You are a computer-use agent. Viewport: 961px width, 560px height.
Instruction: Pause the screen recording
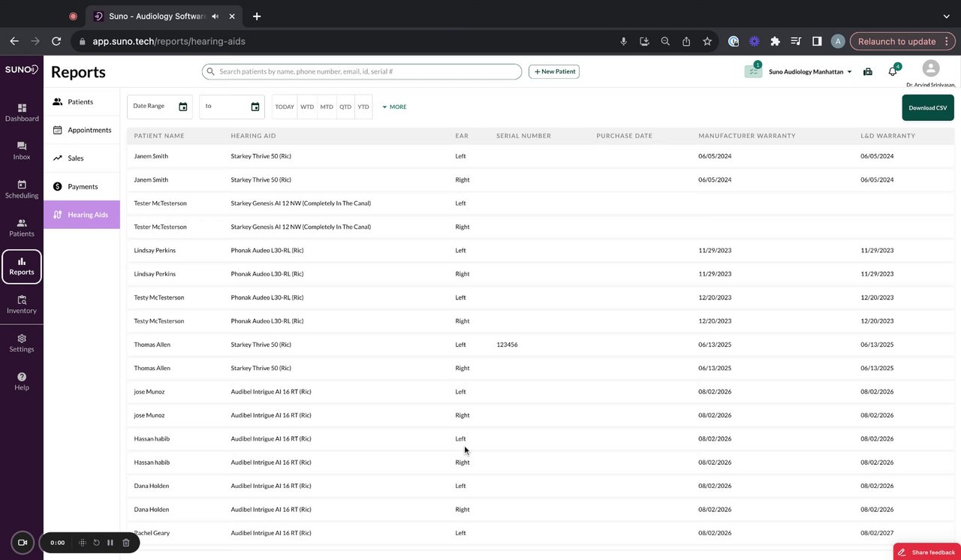[110, 543]
